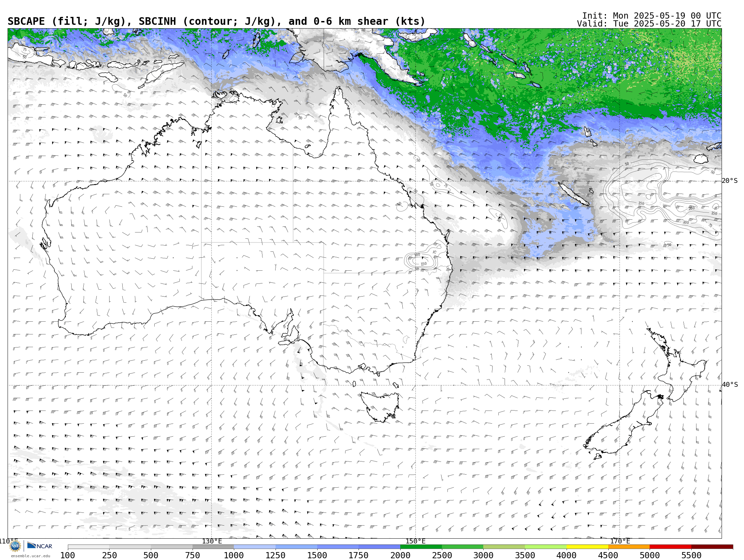Image resolution: width=744 pixels, height=560 pixels.
Task: Select the Init Mon 2025-05-19 00 UTC text
Action: (x=652, y=16)
